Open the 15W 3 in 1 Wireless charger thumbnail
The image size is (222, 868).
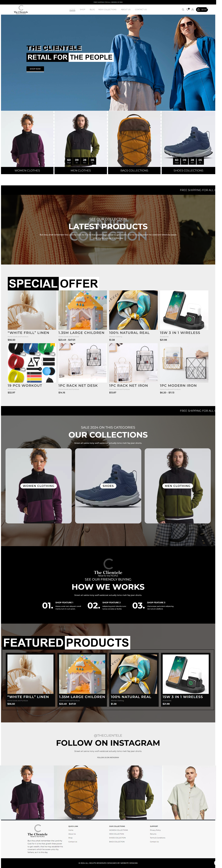[184, 310]
